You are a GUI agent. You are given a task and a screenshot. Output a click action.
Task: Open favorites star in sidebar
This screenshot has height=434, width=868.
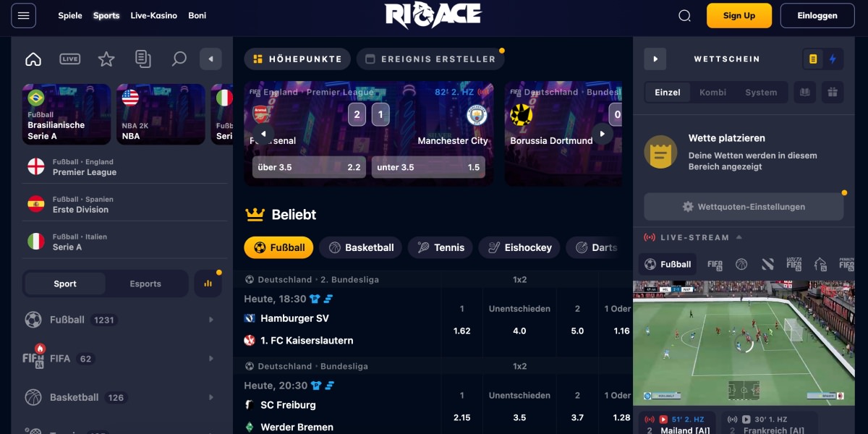click(106, 59)
